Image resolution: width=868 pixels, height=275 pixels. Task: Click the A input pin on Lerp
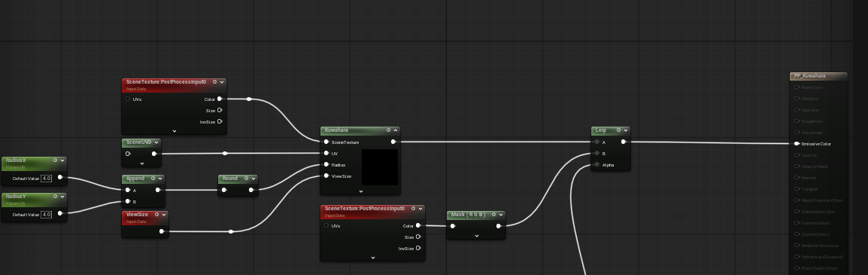tap(596, 142)
